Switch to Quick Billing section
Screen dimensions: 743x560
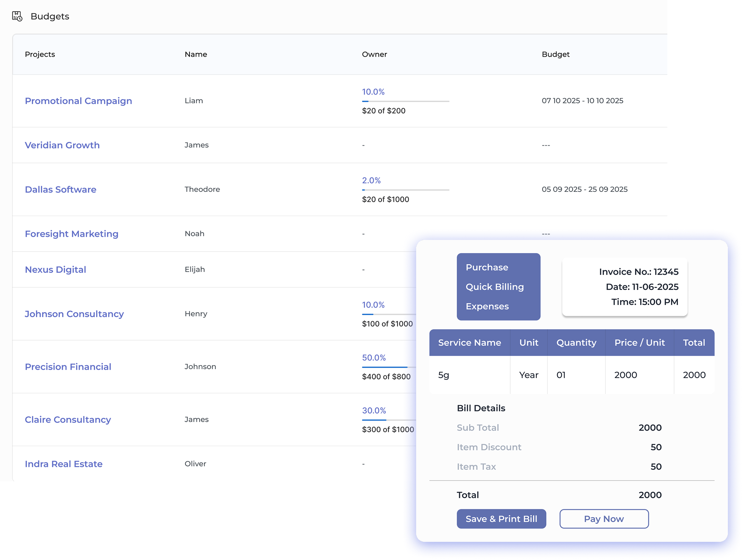pyautogui.click(x=494, y=286)
